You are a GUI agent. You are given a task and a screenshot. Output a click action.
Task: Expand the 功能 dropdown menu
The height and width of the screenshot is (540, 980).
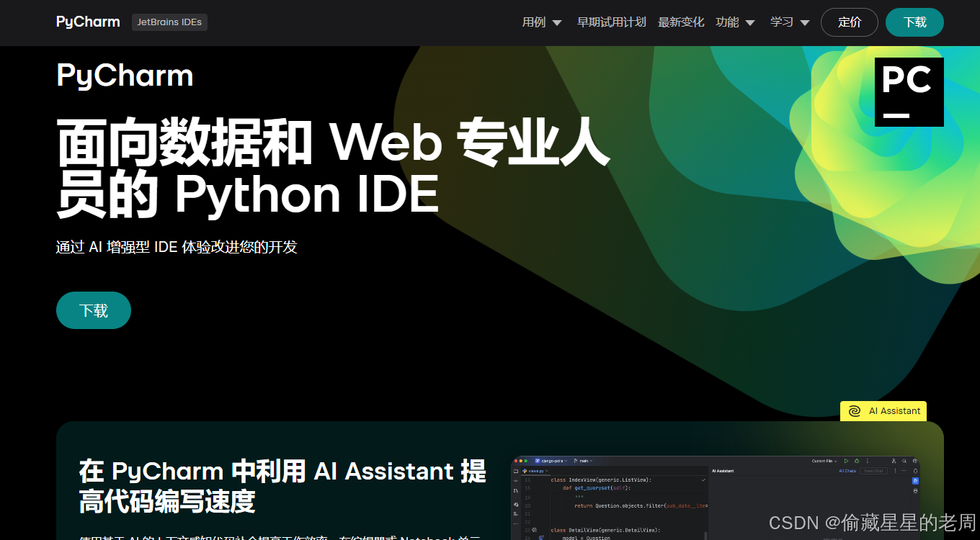735,22
